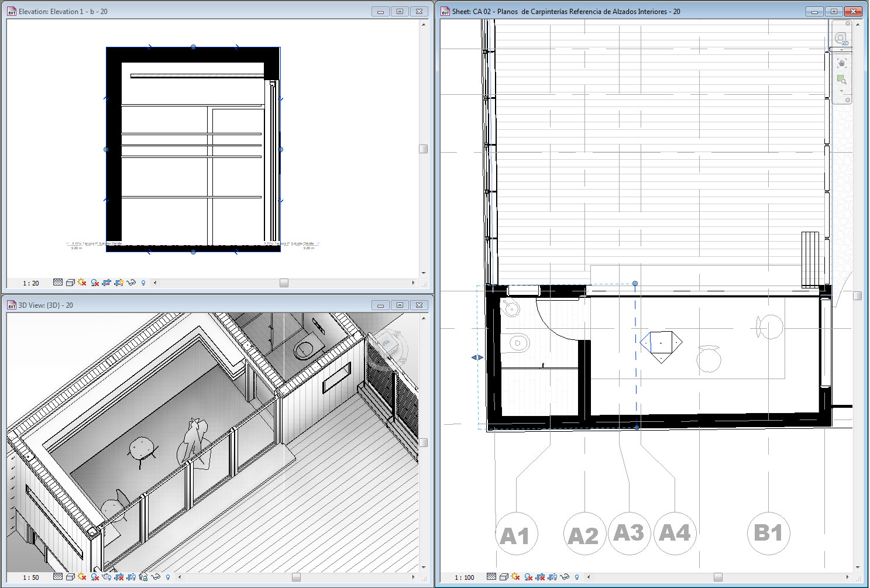
Task: Expand the zoom options arrow in the navigation bar
Action: (841, 91)
